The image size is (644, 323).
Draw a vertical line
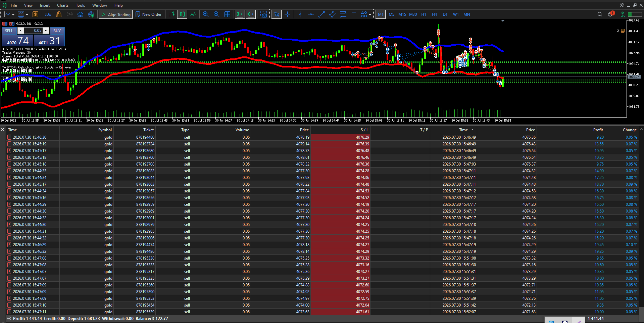300,14
